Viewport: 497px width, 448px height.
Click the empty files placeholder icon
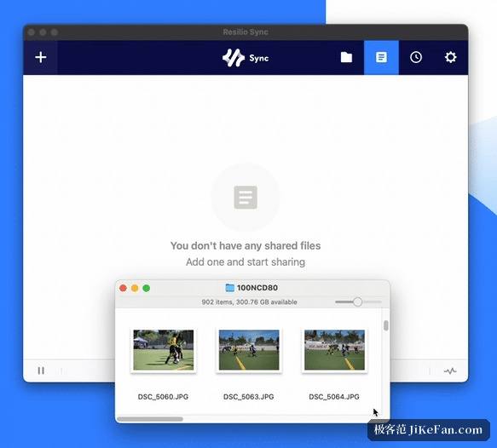[x=246, y=198]
